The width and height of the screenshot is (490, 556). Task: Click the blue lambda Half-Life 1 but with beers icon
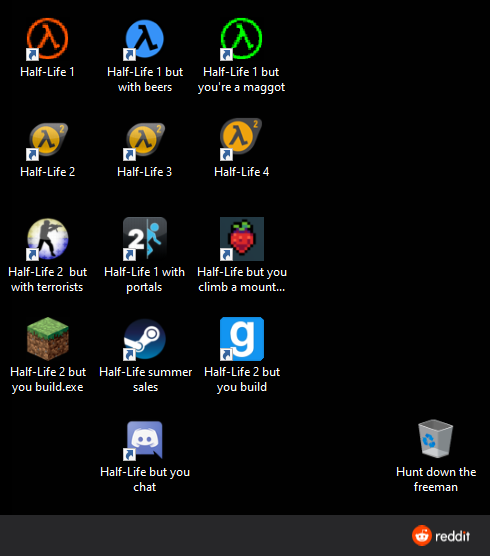pos(144,39)
